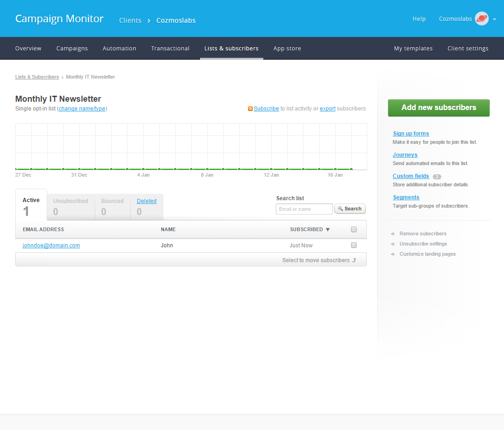Click the EMAIL ADDRESS column header
Viewport: 504px width, 430px height.
43,229
